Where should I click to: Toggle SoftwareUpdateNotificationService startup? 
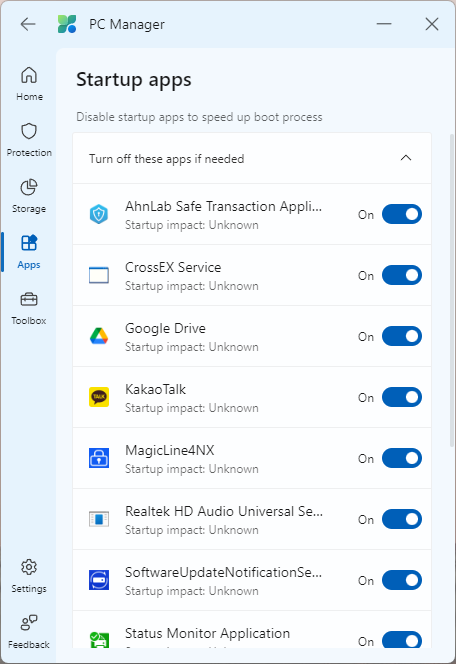402,580
